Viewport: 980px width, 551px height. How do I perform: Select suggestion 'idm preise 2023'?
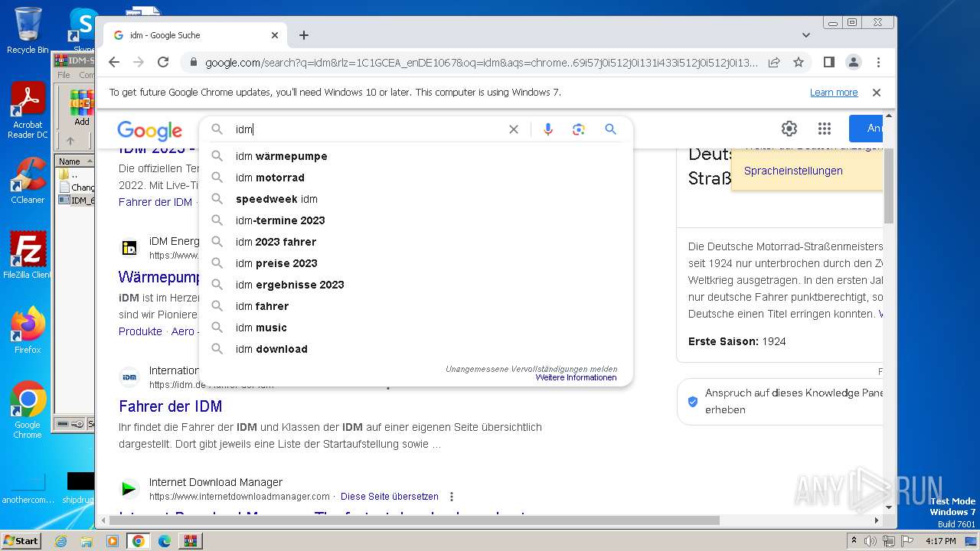pyautogui.click(x=416, y=263)
